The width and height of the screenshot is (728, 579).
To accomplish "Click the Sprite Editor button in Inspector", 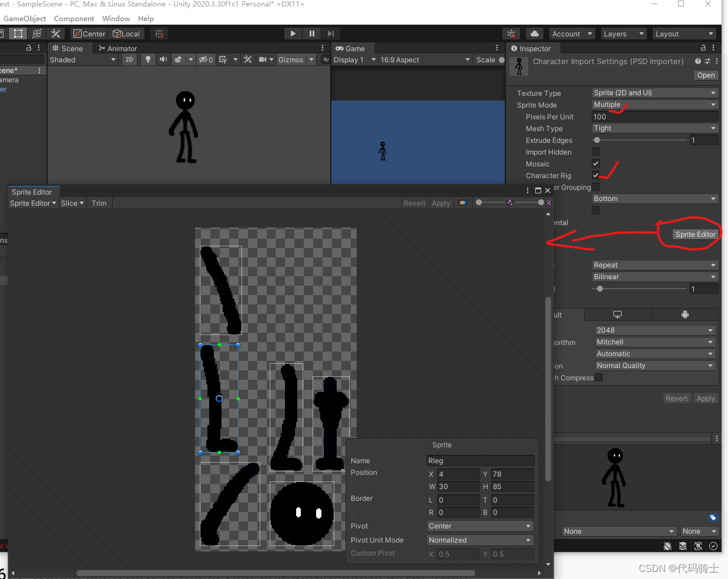I will 695,234.
